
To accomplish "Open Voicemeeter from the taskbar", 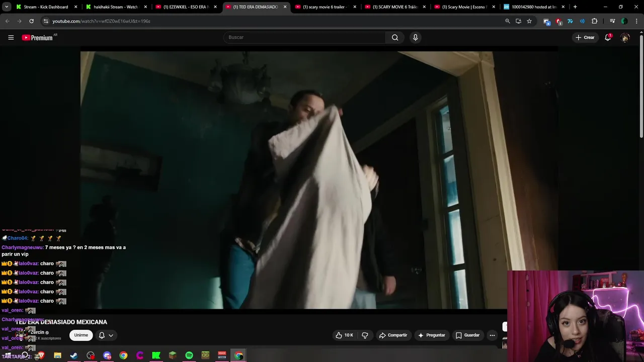I will (x=222, y=355).
